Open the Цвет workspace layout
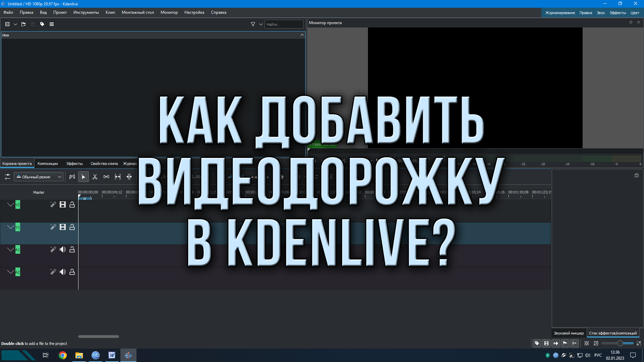Viewport: 644px width, 362px height. click(635, 12)
